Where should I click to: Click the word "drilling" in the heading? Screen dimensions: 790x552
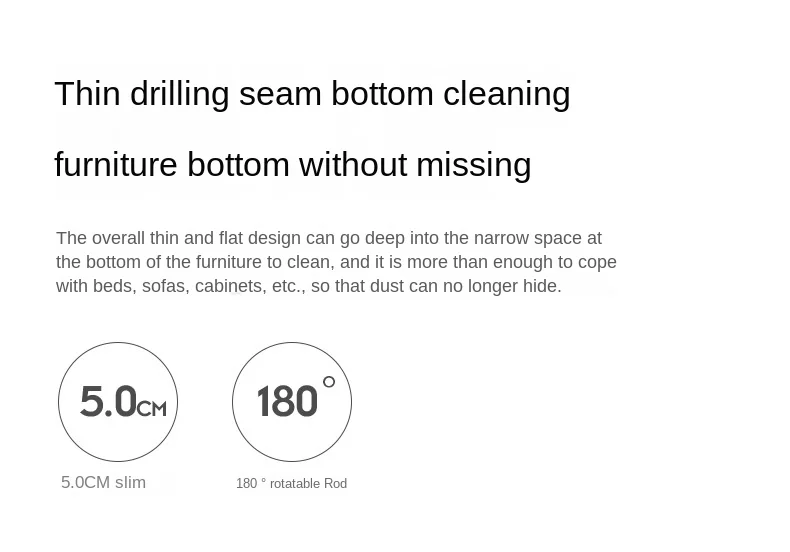coord(179,96)
